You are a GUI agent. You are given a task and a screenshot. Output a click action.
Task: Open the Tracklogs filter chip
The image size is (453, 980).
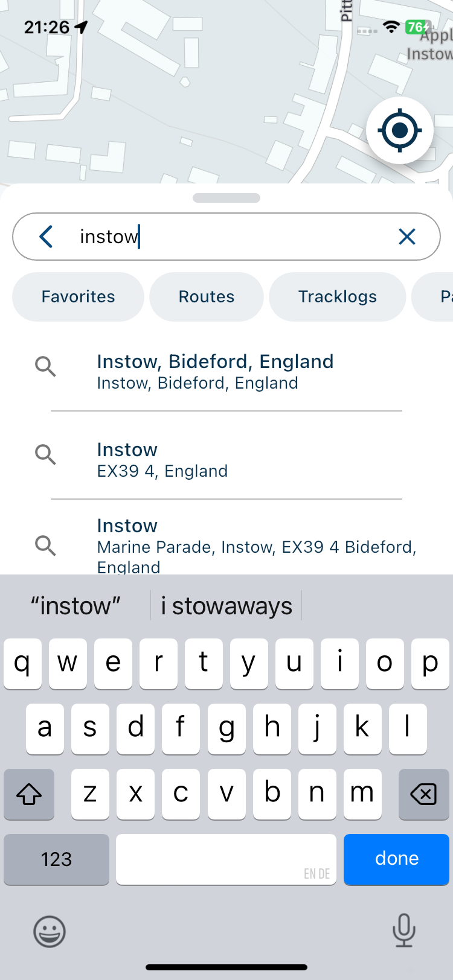coord(337,297)
